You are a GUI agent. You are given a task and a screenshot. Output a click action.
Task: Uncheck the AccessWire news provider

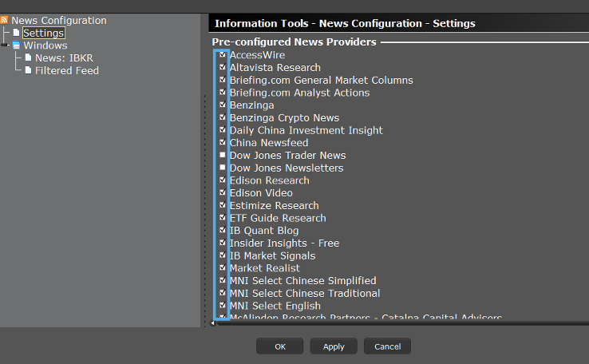pos(223,55)
